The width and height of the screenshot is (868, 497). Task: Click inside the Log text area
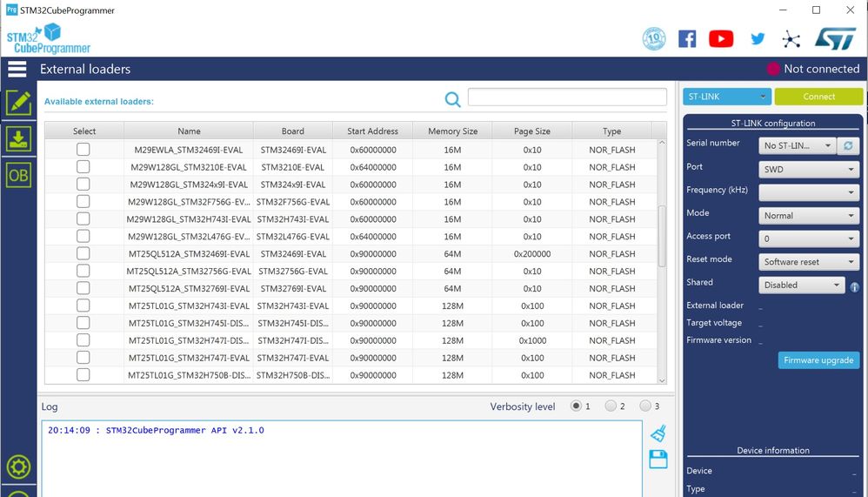pos(342,459)
